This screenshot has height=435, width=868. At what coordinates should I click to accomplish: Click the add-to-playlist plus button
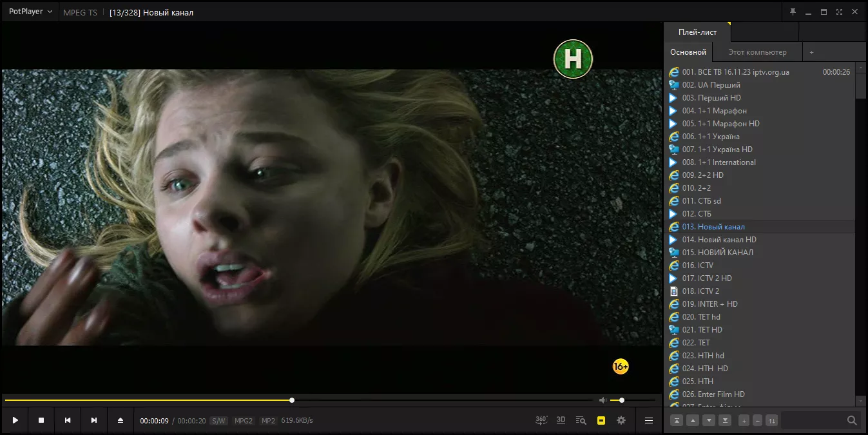coord(744,420)
